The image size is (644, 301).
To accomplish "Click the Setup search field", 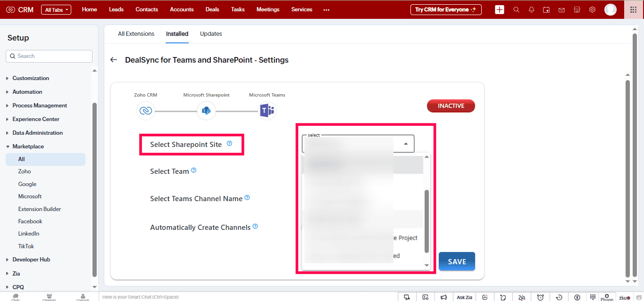I will 49,56.
